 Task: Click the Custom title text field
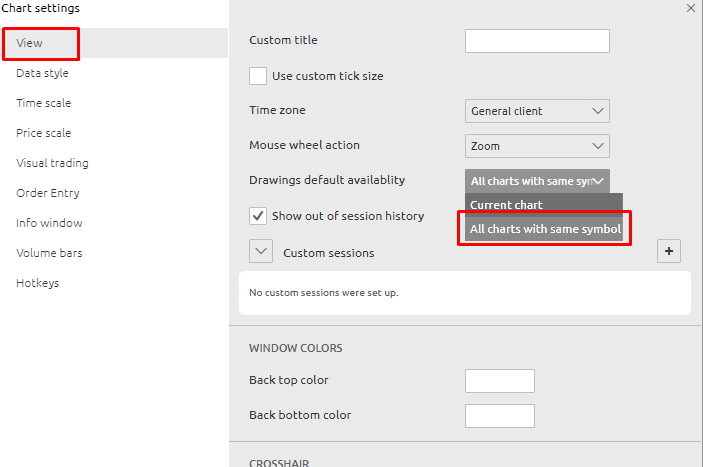(x=537, y=41)
